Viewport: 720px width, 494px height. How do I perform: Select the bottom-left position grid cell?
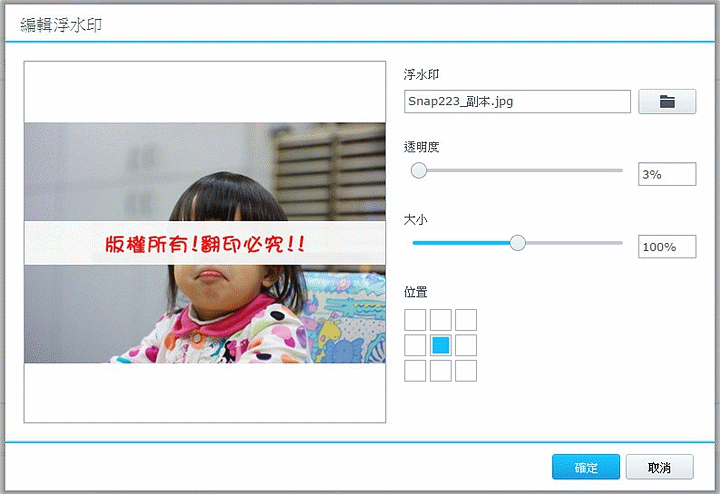415,371
